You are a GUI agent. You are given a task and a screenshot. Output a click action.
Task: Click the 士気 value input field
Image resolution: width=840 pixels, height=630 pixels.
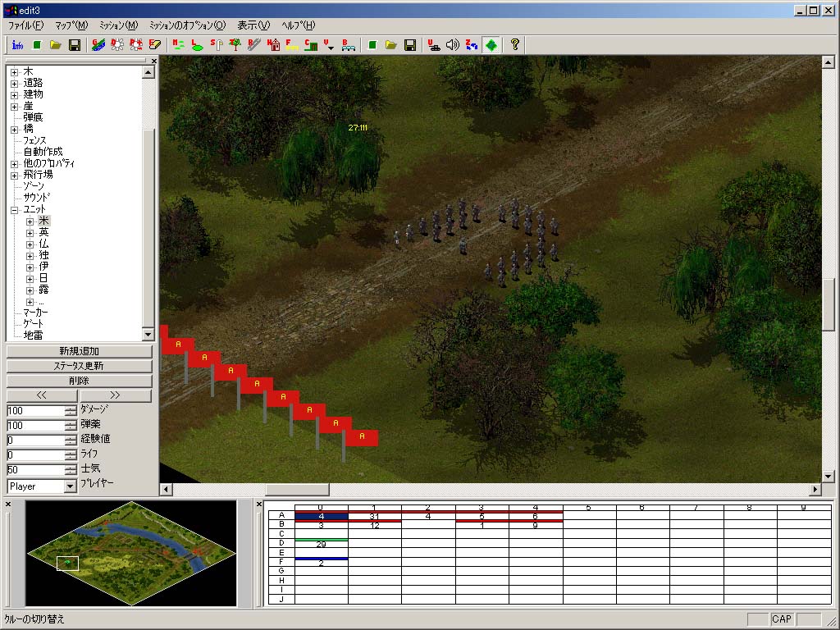[x=36, y=470]
